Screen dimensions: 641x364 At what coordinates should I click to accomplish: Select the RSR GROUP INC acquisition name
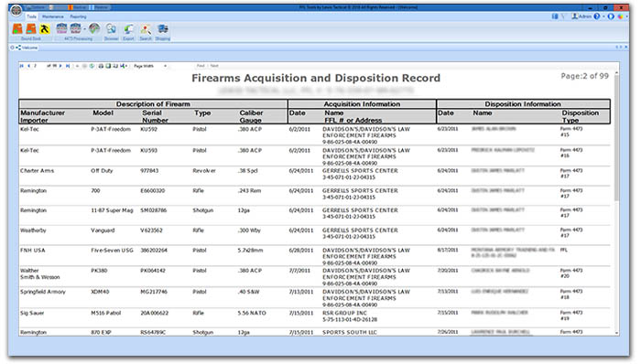coord(344,313)
